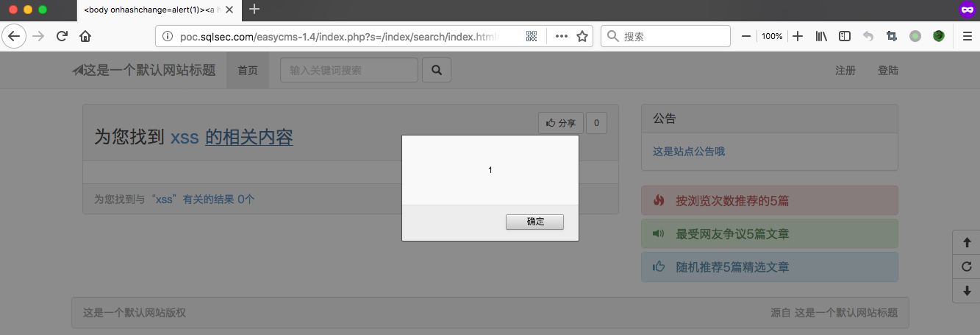This screenshot has height=335, width=980.
Task: Click the thumbs-up icon on blue panel
Action: pos(659,267)
